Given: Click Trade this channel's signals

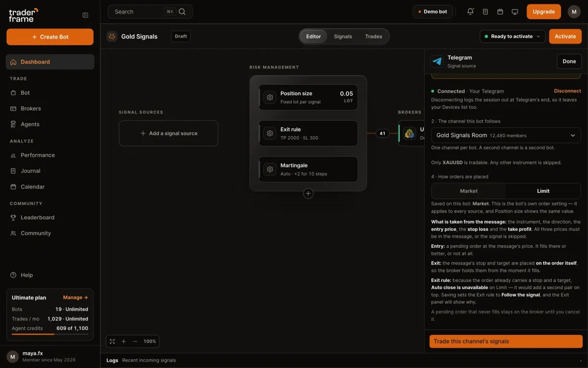Looking at the screenshot, I should (x=506, y=342).
